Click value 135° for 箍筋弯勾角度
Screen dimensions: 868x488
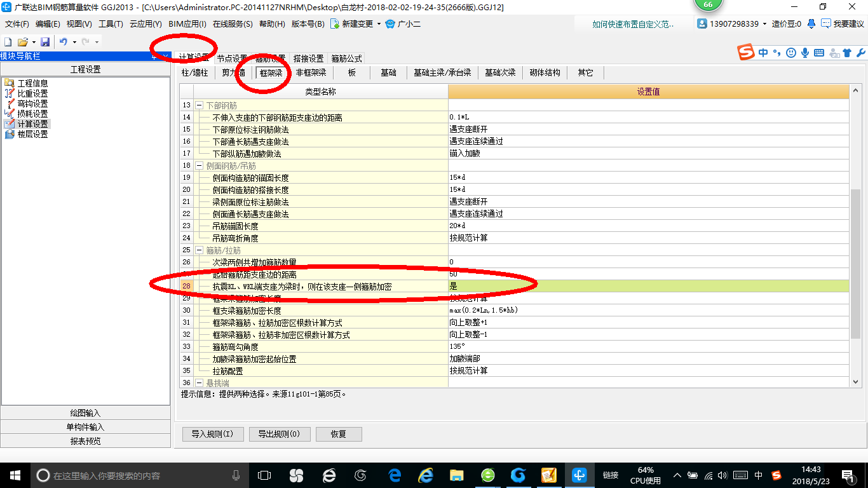pyautogui.click(x=648, y=347)
